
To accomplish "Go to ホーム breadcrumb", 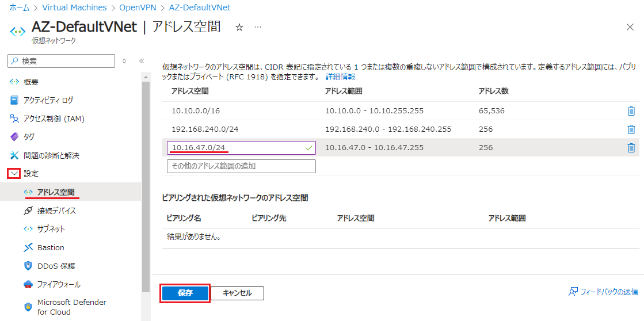I will pyautogui.click(x=18, y=7).
